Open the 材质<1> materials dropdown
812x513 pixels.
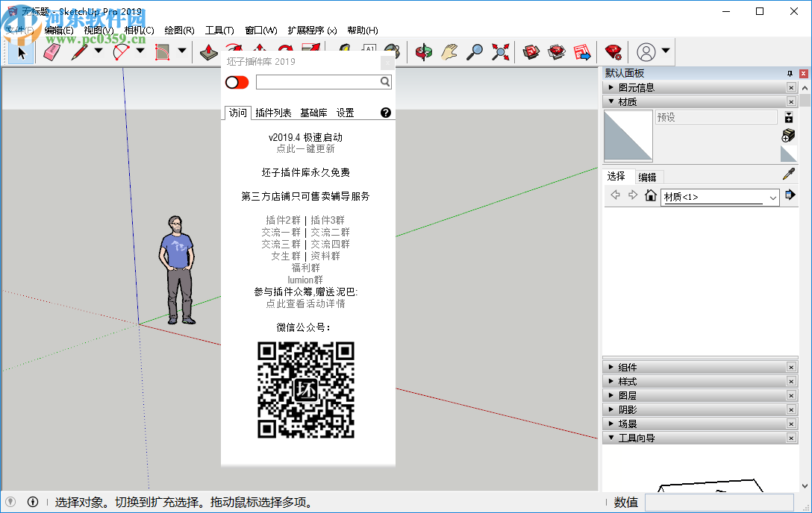click(x=772, y=197)
